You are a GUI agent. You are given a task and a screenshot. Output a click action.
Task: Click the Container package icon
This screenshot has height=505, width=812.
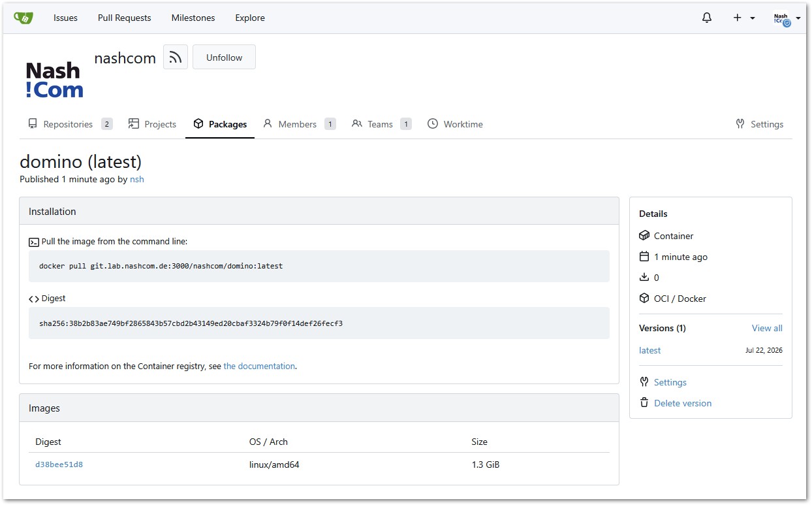click(x=644, y=236)
